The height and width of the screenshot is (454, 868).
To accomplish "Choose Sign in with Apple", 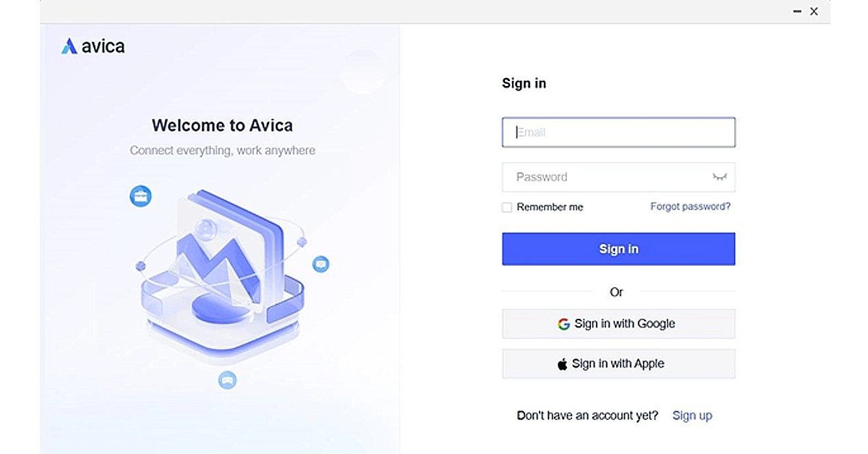I will click(x=618, y=364).
